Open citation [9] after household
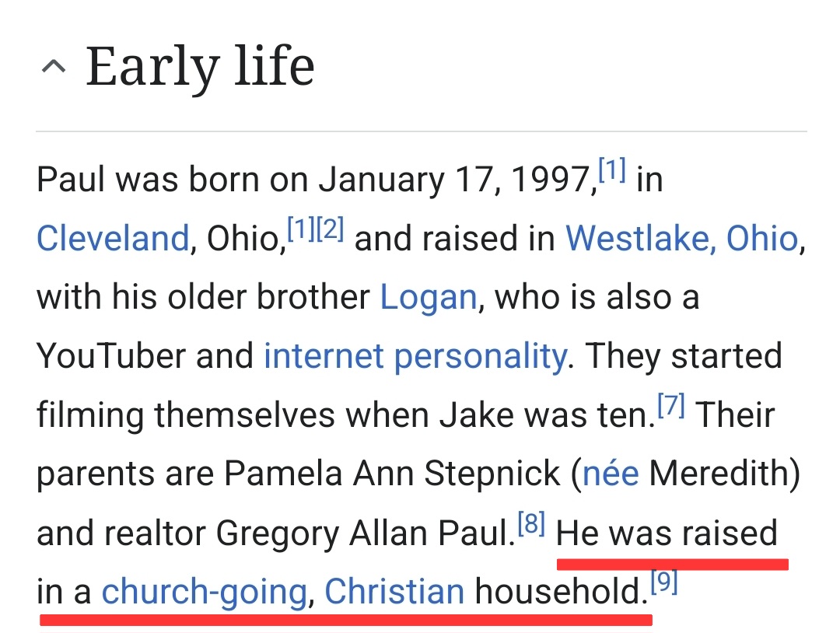This screenshot has width=840, height=633. point(664,582)
